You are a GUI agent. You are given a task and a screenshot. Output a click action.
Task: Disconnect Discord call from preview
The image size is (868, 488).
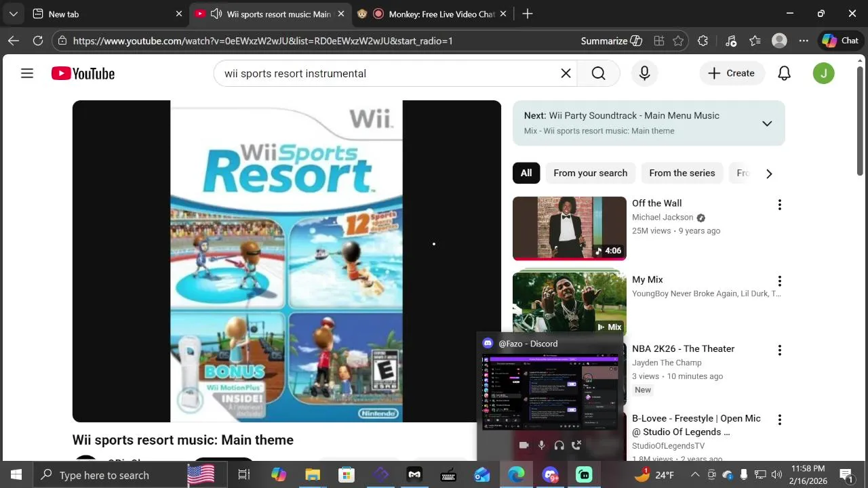(576, 445)
